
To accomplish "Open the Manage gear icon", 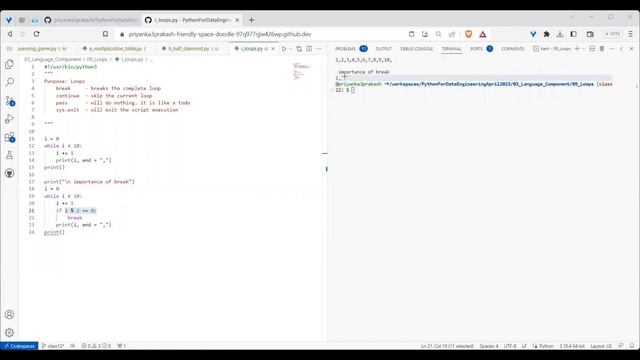I will 9,332.
